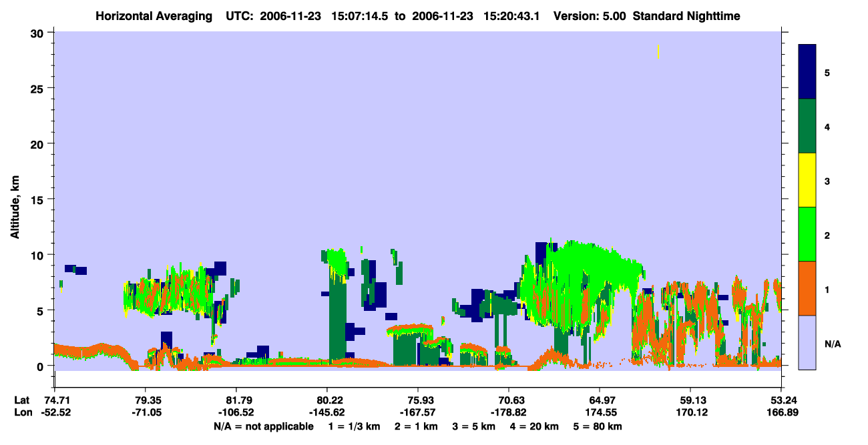Click the 'Lat' row label
The image size is (868, 445).
point(22,400)
